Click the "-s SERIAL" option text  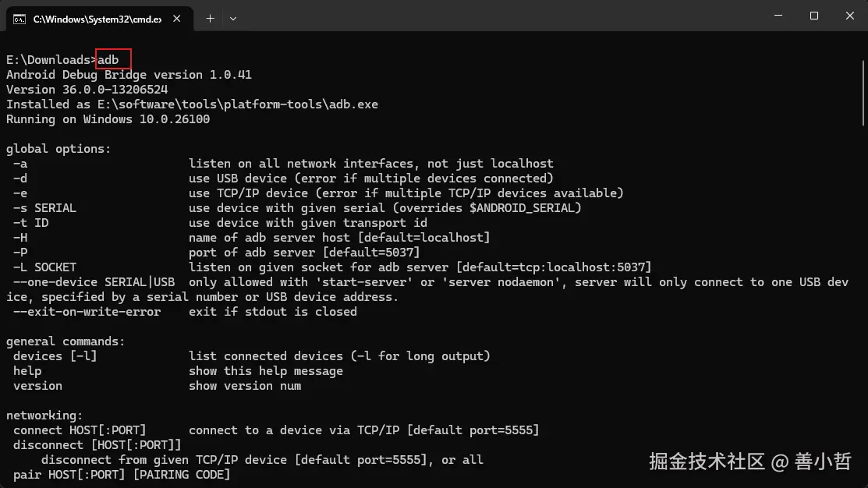[x=44, y=208]
